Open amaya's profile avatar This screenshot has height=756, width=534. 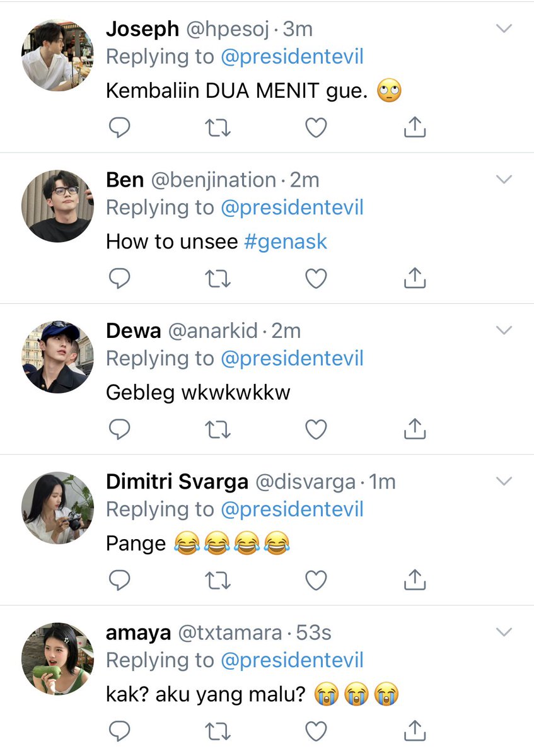(x=57, y=659)
